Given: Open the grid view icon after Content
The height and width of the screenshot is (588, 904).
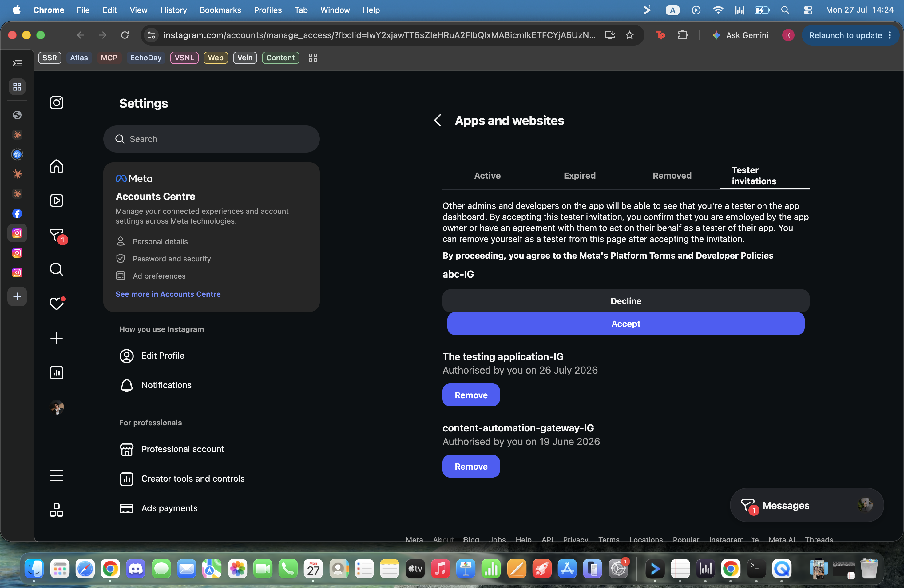Looking at the screenshot, I should (x=313, y=58).
